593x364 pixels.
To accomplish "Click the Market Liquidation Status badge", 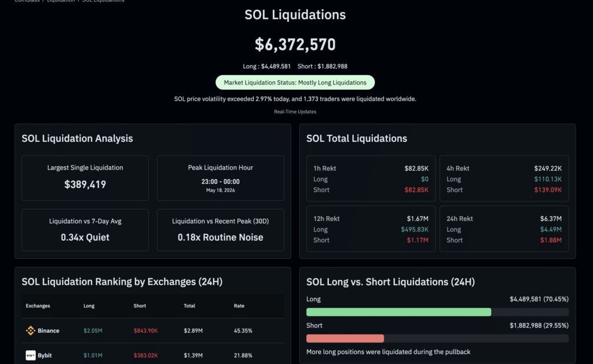I will point(295,82).
